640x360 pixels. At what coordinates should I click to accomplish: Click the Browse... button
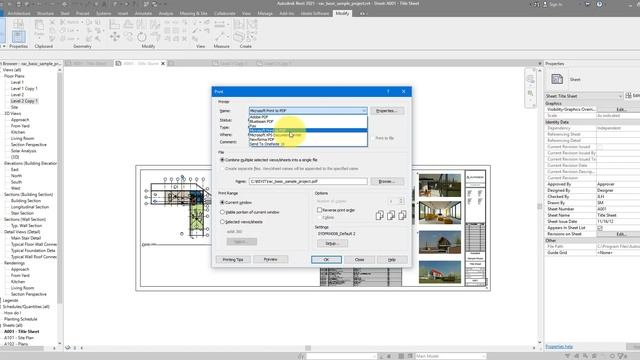pyautogui.click(x=387, y=181)
